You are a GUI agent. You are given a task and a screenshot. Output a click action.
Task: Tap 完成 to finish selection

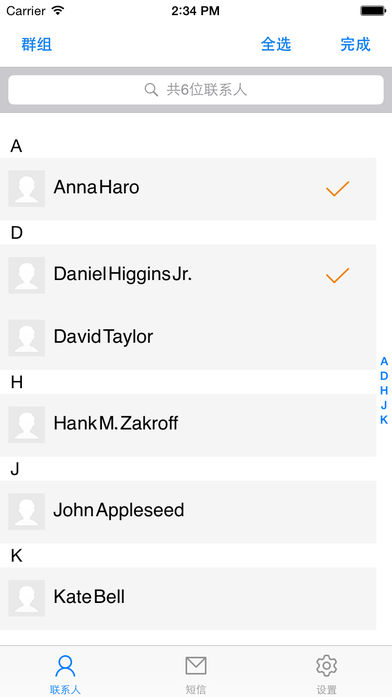point(356,44)
